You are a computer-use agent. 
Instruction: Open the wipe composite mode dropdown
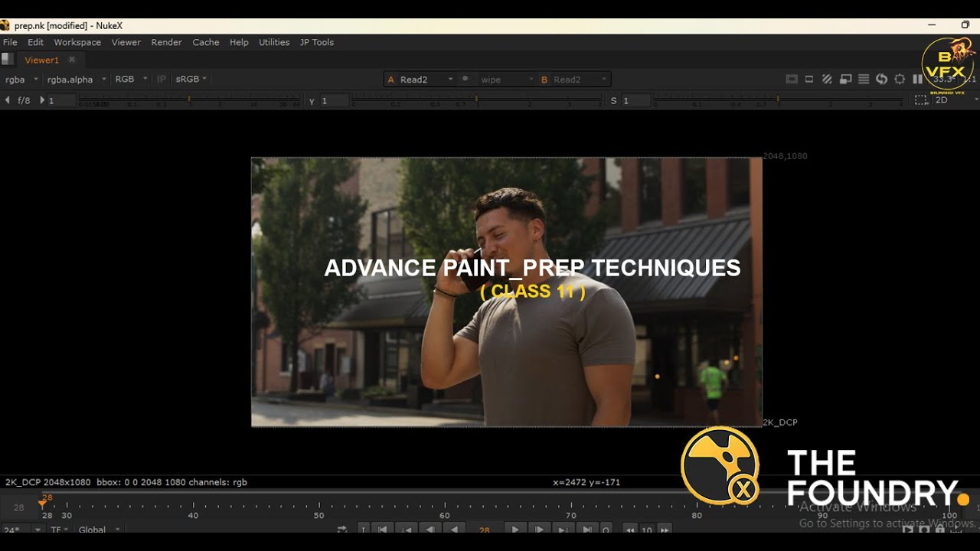[507, 80]
